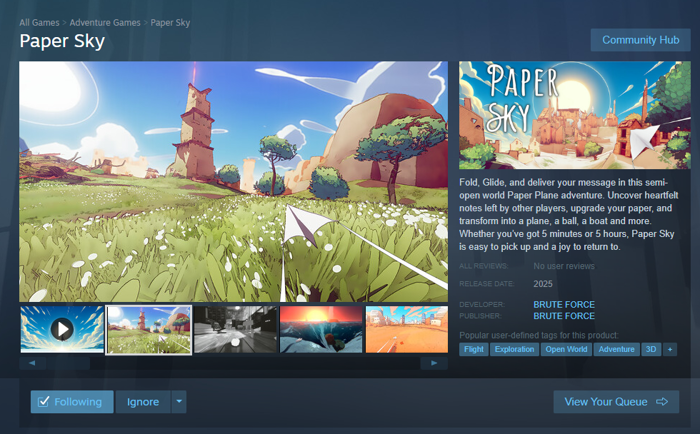
Task: Click the Paper Sky breadcrumb link
Action: [x=170, y=23]
